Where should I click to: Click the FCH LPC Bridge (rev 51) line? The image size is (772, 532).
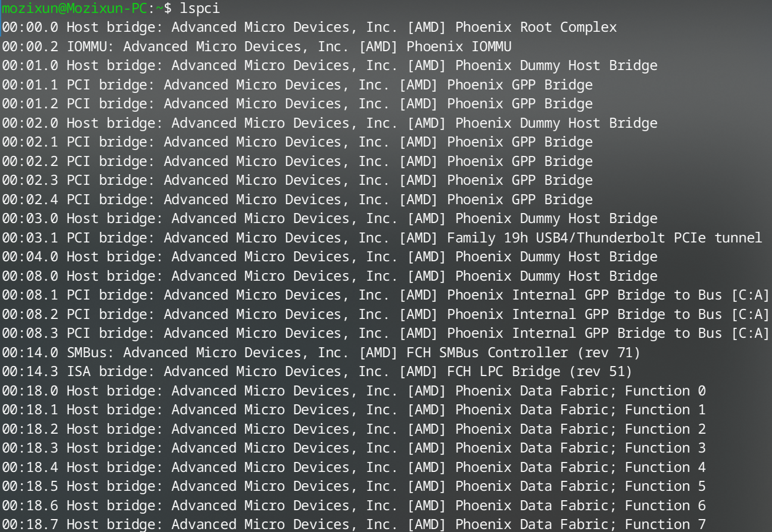point(317,372)
